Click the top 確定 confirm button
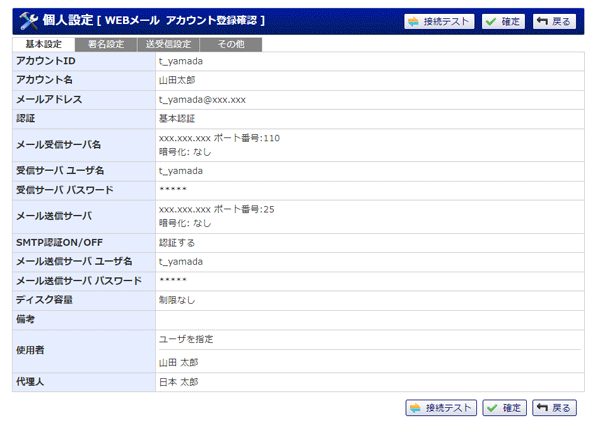Image resolution: width=600 pixels, height=428 pixels. (503, 21)
